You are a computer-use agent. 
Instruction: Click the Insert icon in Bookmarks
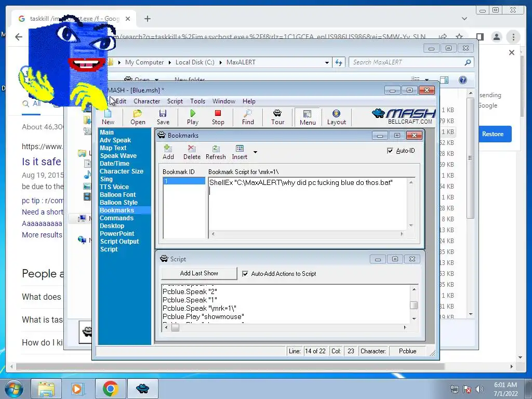click(240, 152)
